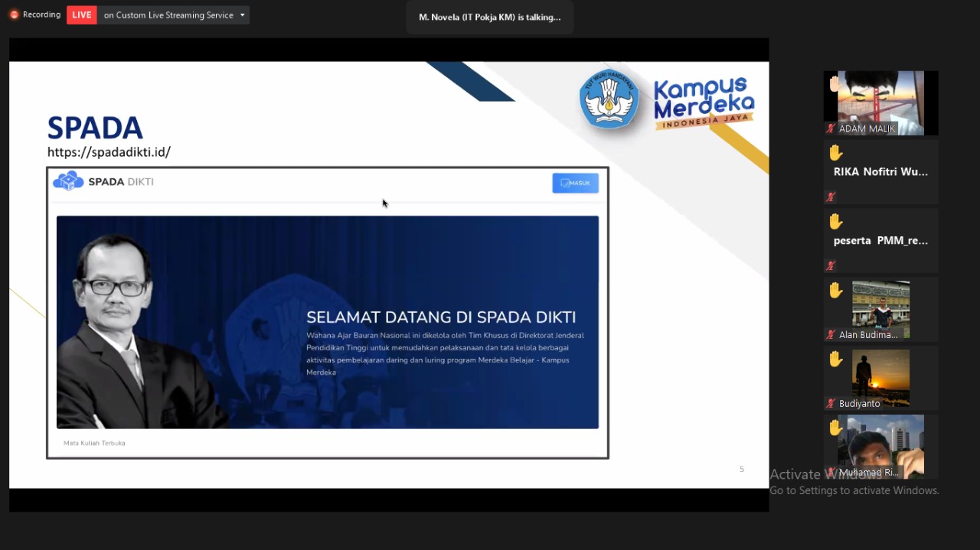Click raised hand icon on Budiyanto tile
Image resolution: width=980 pixels, height=550 pixels.
pyautogui.click(x=835, y=359)
